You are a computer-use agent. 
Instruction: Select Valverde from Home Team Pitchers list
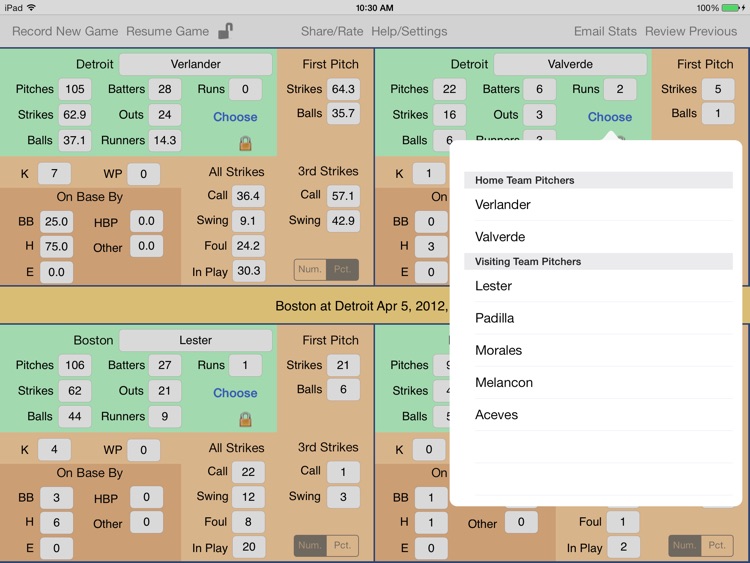pyautogui.click(x=598, y=237)
